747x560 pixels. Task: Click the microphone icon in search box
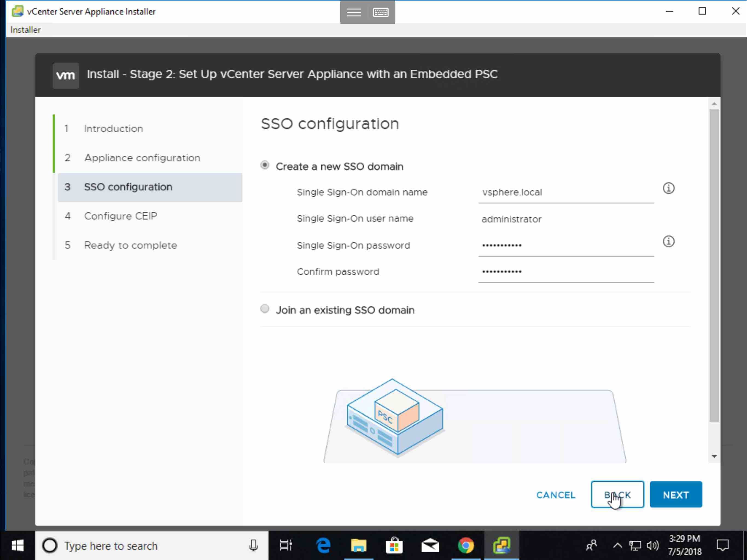pos(253,546)
